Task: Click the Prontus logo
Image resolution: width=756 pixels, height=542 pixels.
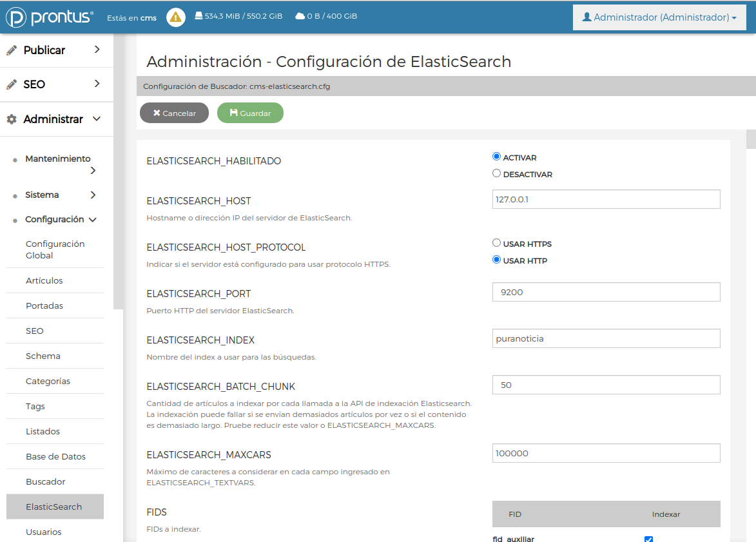Action: [49, 17]
